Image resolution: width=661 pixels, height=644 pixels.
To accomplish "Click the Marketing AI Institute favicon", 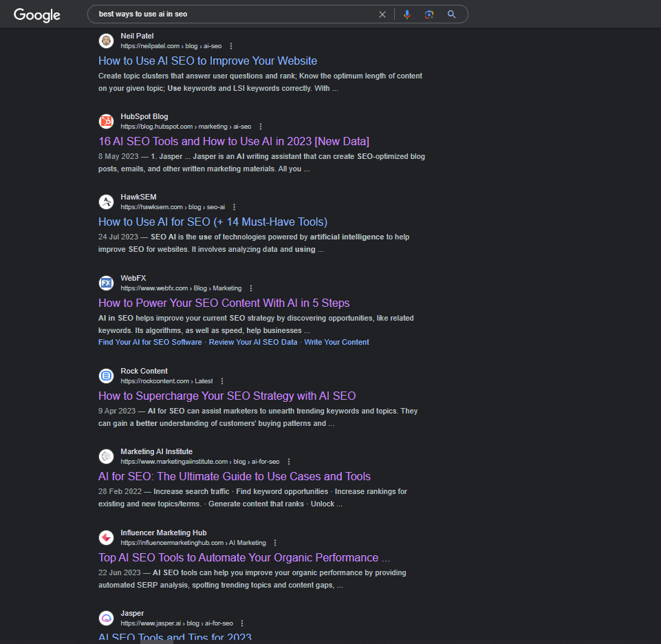I will (106, 456).
